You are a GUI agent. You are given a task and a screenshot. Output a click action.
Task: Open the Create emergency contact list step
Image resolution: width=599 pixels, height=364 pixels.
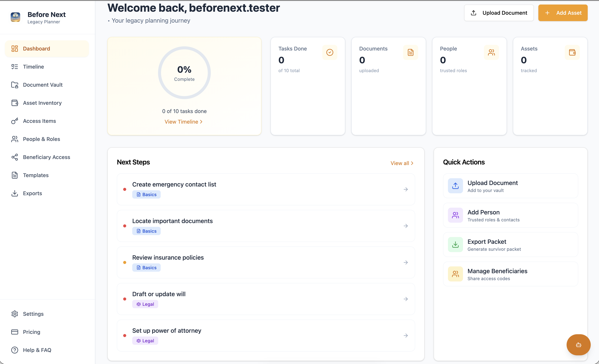pos(266,189)
